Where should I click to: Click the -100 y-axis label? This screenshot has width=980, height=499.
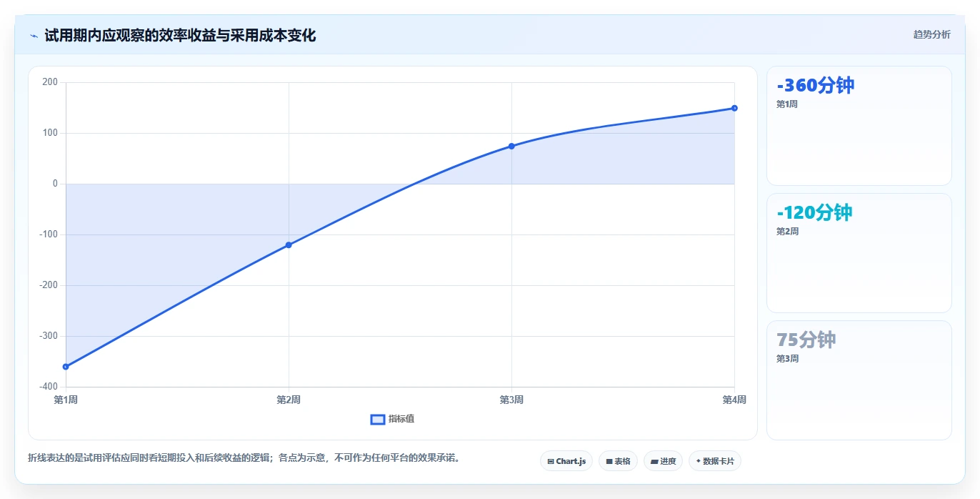pyautogui.click(x=49, y=234)
